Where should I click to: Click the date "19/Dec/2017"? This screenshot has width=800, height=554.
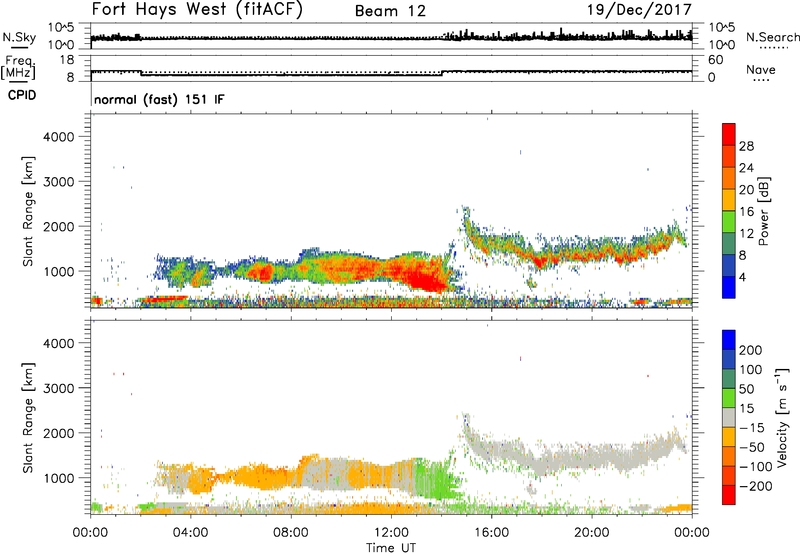click(639, 10)
